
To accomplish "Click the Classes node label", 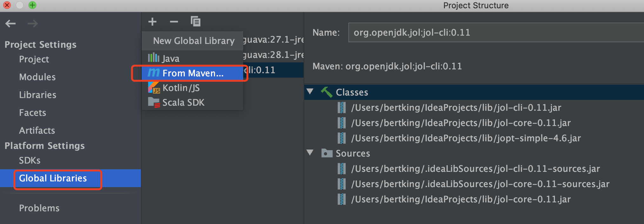I will (x=352, y=92).
